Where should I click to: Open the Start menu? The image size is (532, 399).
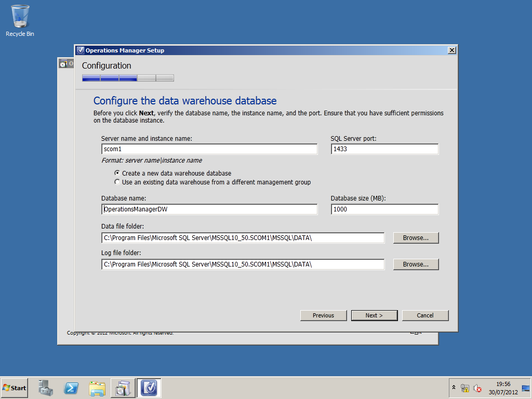tap(14, 388)
